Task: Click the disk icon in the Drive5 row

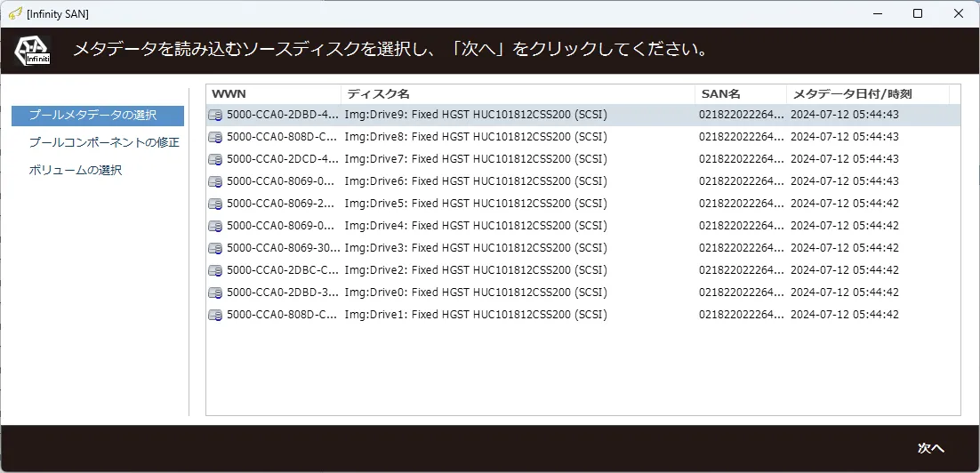Action: 215,204
